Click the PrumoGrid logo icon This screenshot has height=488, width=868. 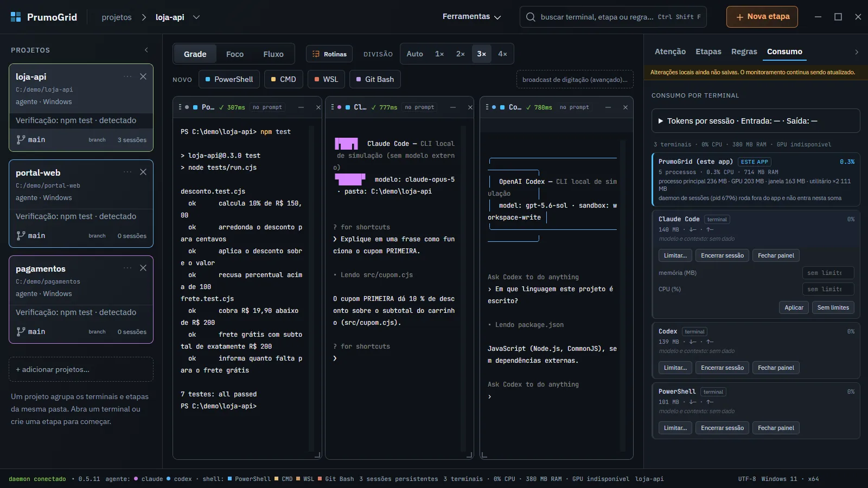pyautogui.click(x=16, y=17)
